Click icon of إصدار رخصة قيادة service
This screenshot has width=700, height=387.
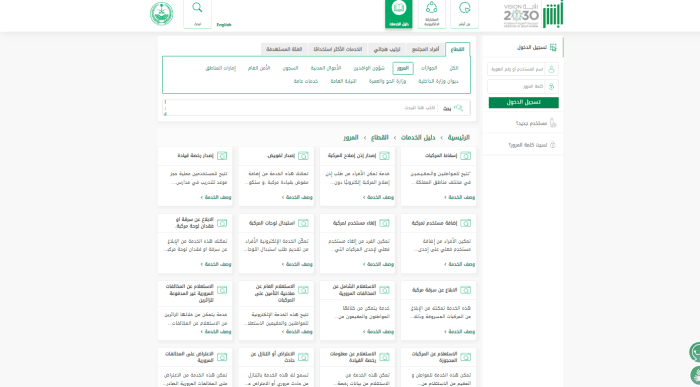tap(222, 156)
